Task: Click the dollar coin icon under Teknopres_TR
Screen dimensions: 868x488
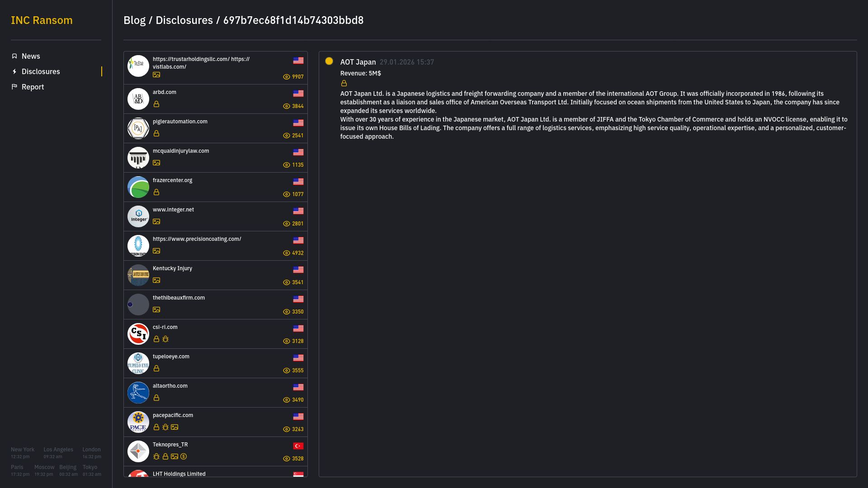Action: 184,457
